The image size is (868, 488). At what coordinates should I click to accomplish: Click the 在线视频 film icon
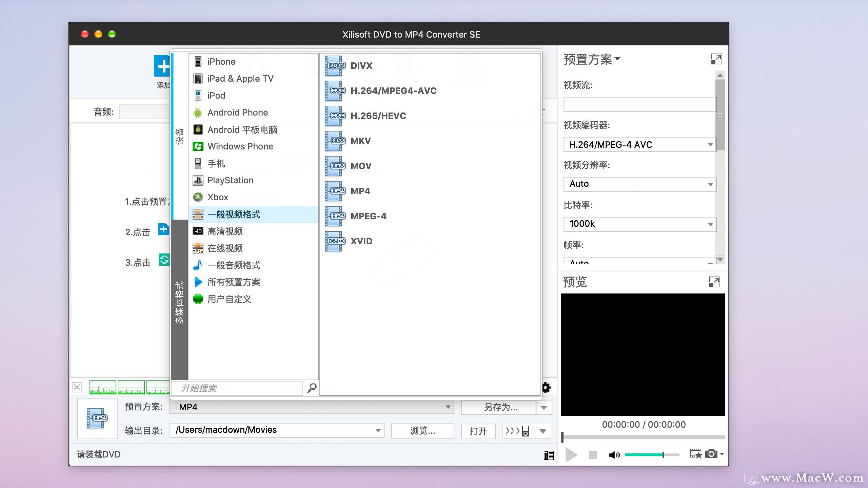[198, 248]
